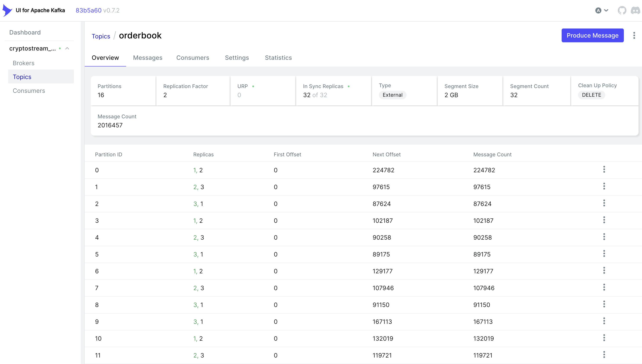
Task: Open the Discord community icon
Action: point(635,11)
